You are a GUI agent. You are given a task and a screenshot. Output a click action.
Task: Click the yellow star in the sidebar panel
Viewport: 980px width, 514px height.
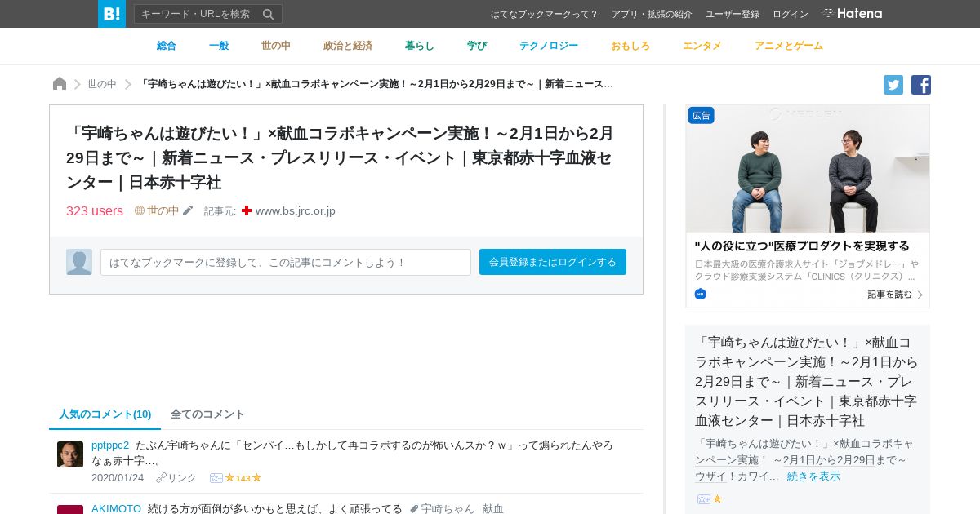coord(717,498)
